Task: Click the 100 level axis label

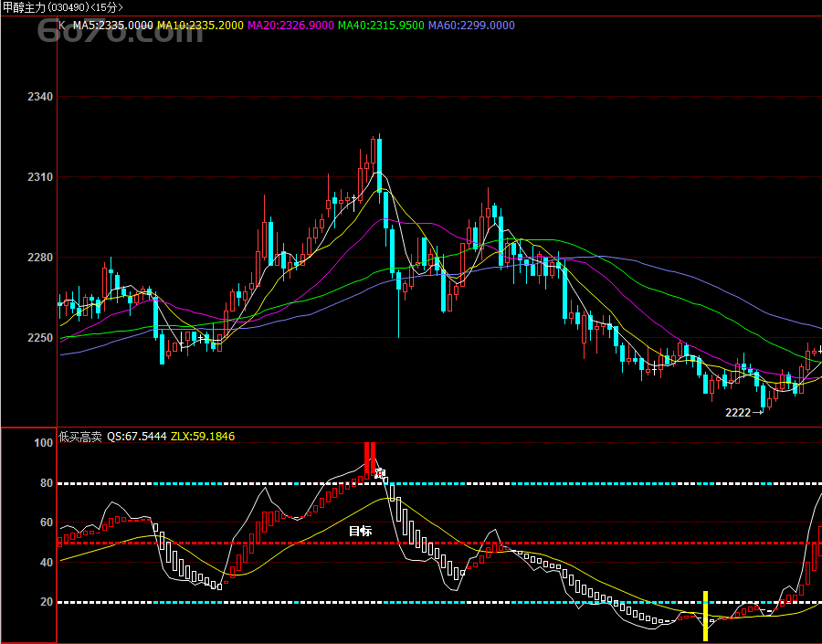Action: (x=43, y=443)
